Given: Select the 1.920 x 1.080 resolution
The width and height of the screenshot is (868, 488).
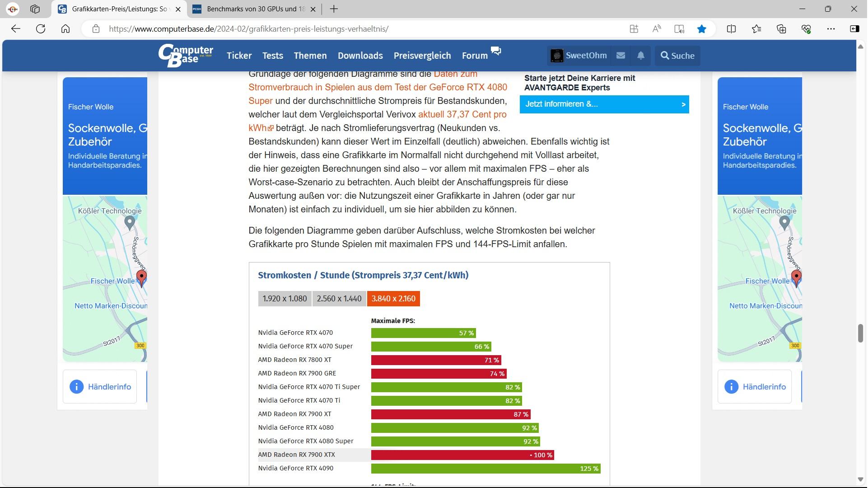Looking at the screenshot, I should tap(285, 299).
